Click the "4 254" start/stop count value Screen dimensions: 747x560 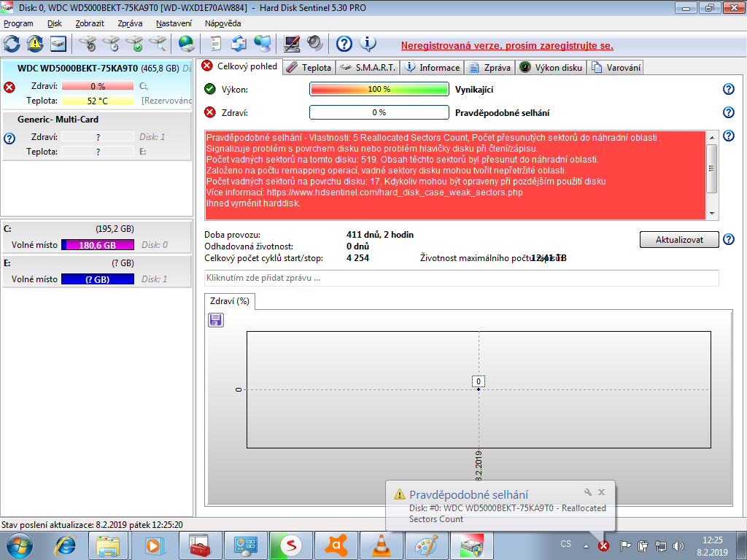pyautogui.click(x=357, y=257)
